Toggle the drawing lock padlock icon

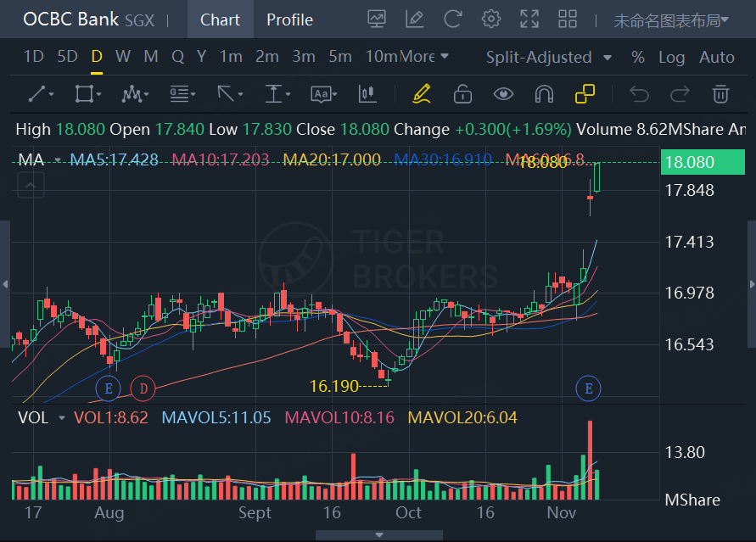pyautogui.click(x=462, y=93)
